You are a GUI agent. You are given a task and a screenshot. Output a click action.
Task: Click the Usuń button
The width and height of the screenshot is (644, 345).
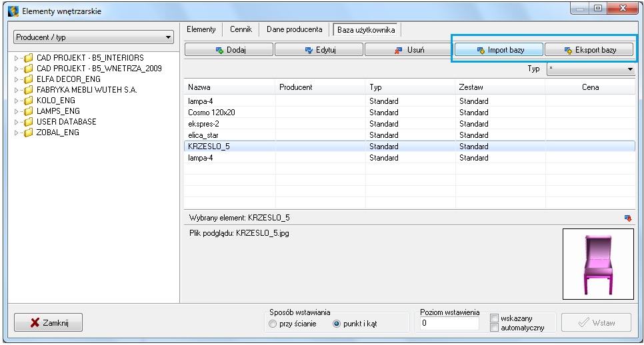click(409, 50)
